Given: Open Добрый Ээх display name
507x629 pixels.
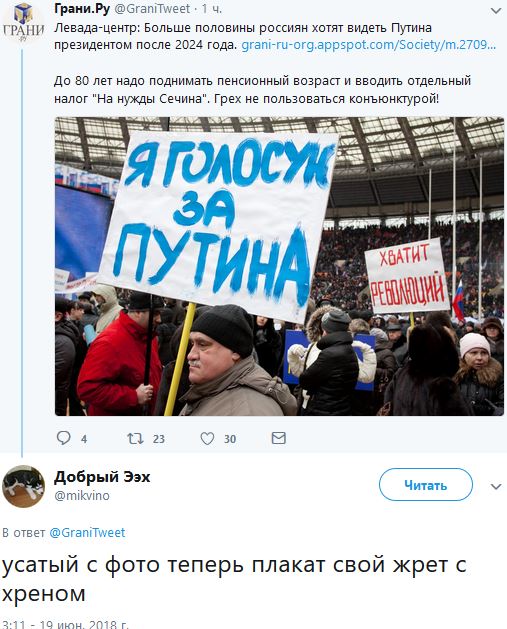Looking at the screenshot, I should pyautogui.click(x=102, y=477).
